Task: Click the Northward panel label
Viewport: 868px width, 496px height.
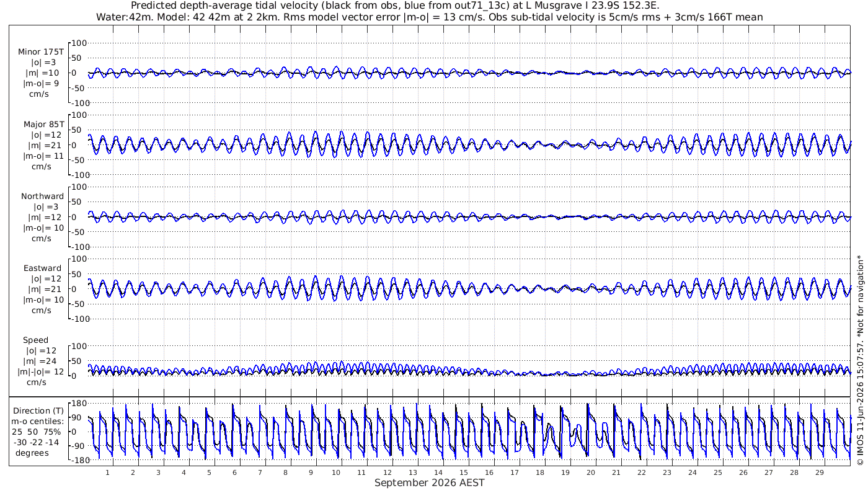Action: 42,197
